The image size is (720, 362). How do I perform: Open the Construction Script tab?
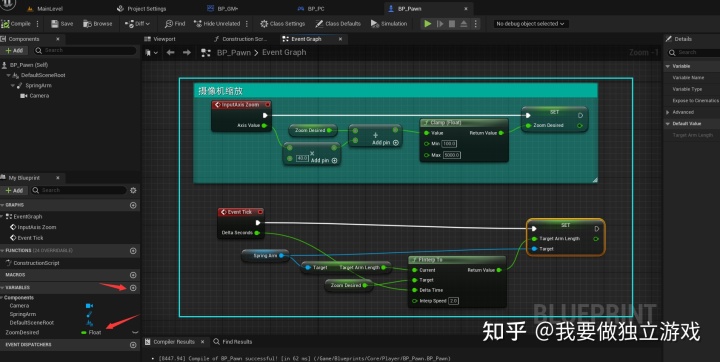point(240,39)
